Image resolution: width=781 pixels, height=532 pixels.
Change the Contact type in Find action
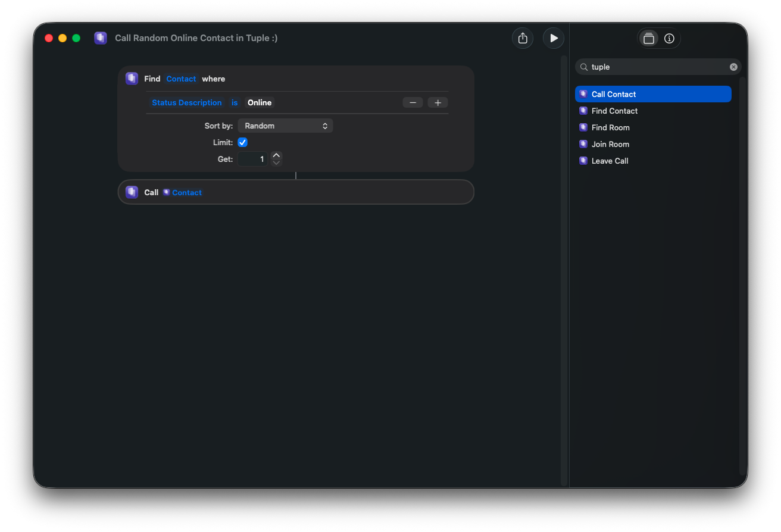coord(181,79)
